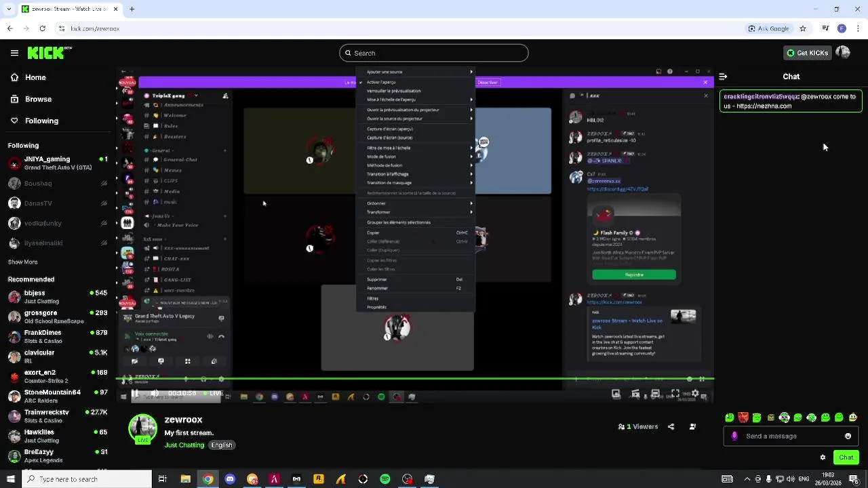Open ilyaselmaliki channel

click(x=58, y=243)
